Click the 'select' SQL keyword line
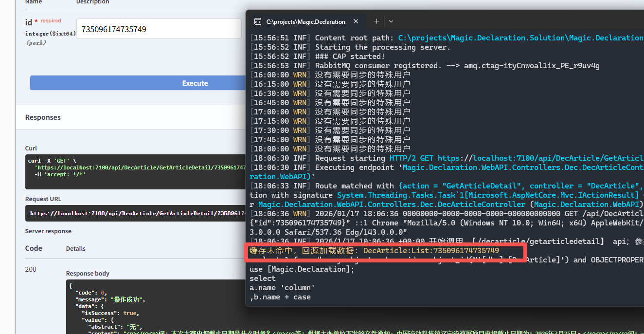This screenshot has height=334, width=644. point(263,278)
